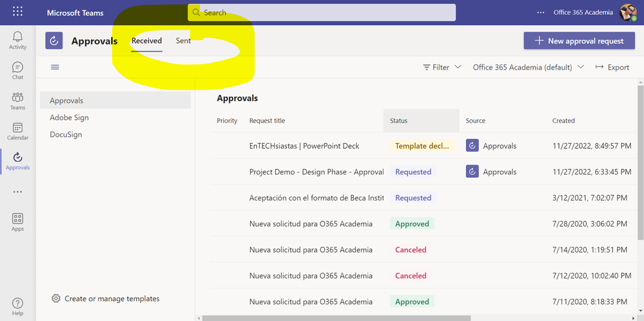Open Project Demo - Design Phase request

(317, 172)
